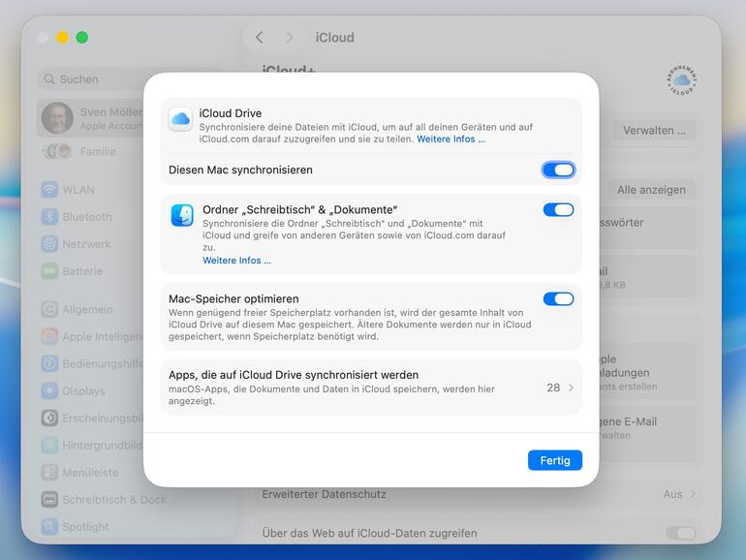Open Menüleiste icon in sidebar

click(x=49, y=472)
